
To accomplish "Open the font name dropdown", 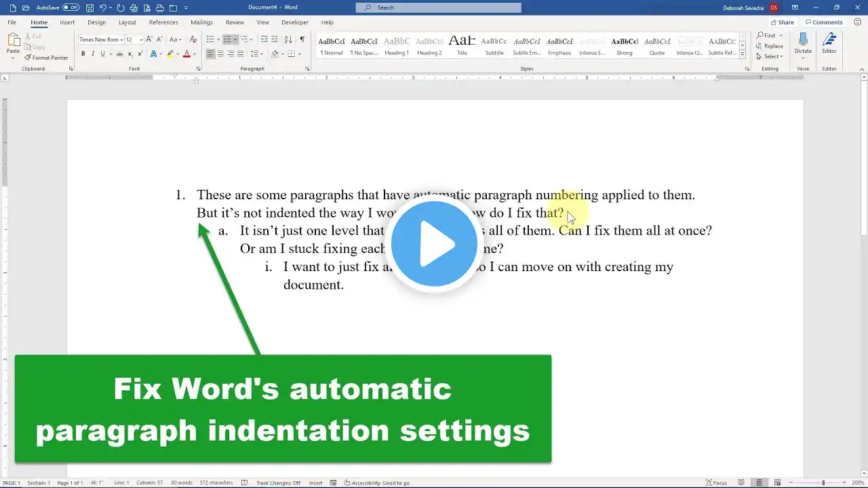I will coord(121,40).
